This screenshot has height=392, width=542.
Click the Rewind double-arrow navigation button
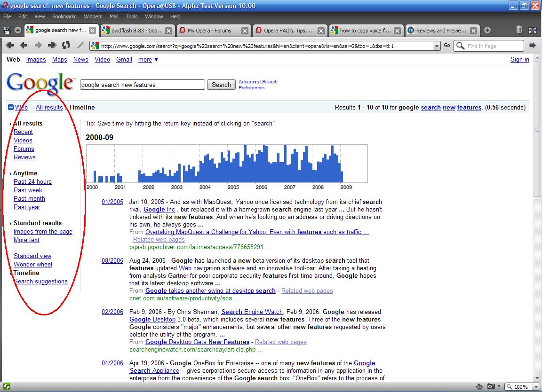click(x=10, y=45)
